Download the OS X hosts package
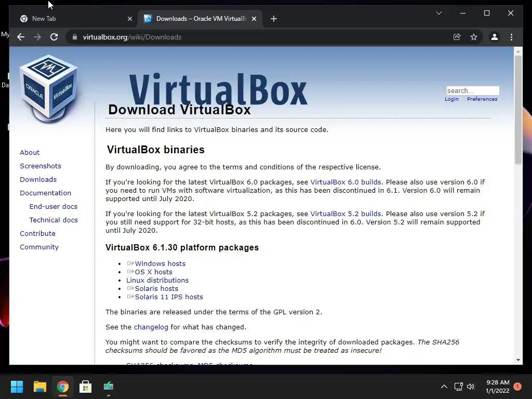 pyautogui.click(x=153, y=272)
